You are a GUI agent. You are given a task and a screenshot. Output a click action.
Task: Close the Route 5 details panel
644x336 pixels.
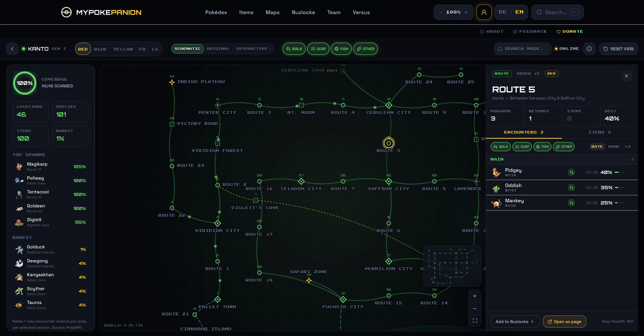pyautogui.click(x=626, y=76)
